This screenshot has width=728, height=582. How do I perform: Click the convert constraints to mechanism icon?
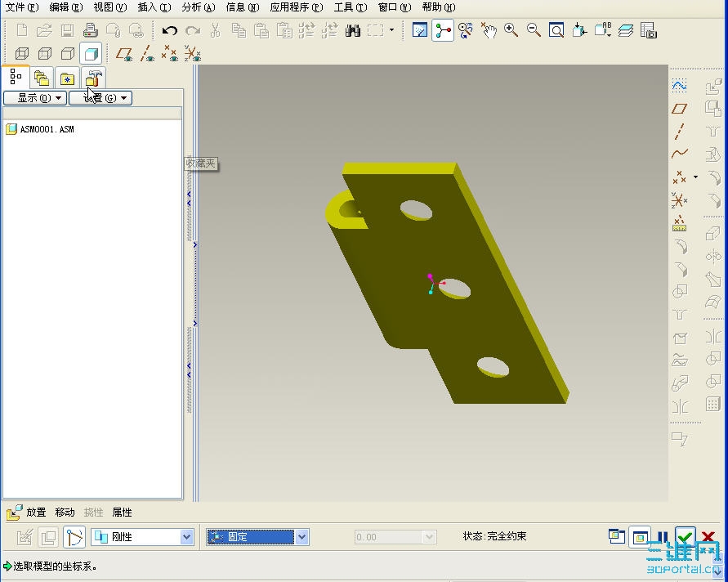[x=74, y=537]
